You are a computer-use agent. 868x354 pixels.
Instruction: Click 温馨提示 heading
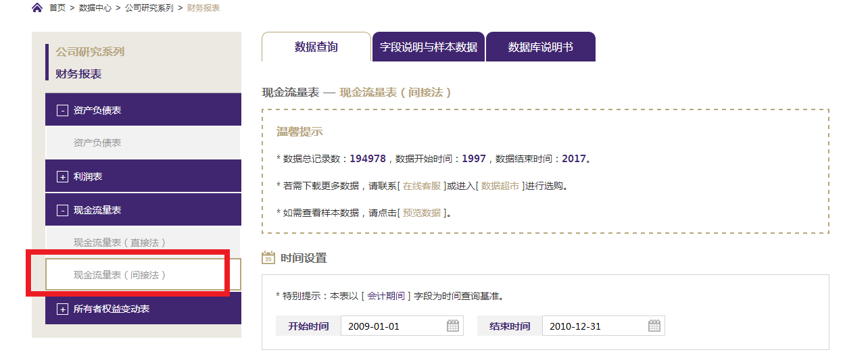(x=299, y=132)
